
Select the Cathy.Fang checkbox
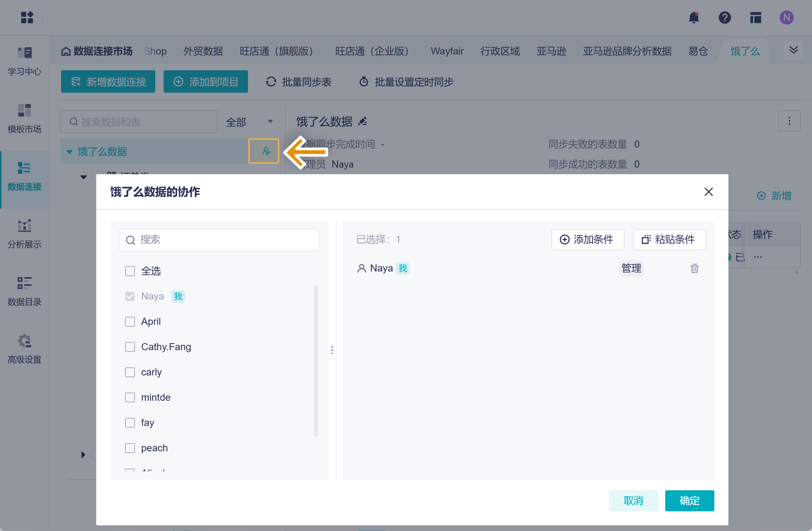(130, 347)
